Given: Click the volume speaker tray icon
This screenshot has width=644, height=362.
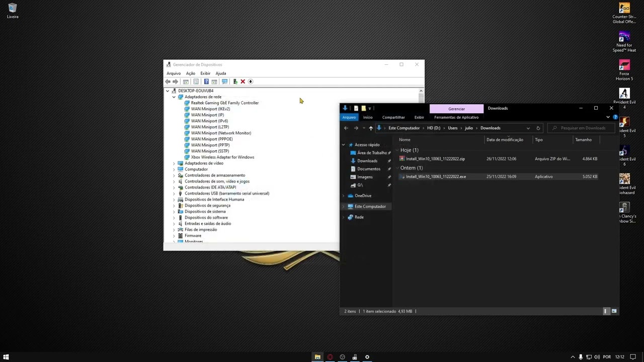Looking at the screenshot, I should [597, 357].
